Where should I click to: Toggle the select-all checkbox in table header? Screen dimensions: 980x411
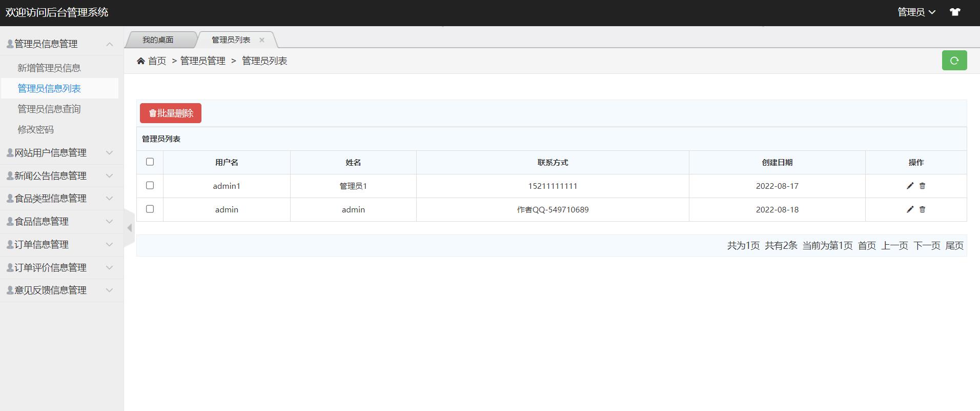coord(150,162)
